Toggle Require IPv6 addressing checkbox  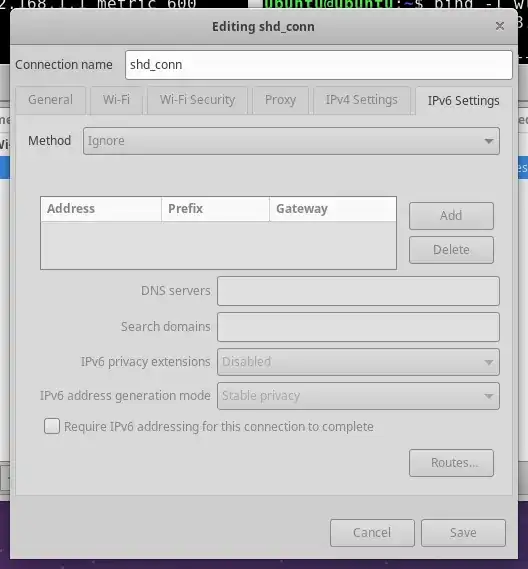(52, 426)
